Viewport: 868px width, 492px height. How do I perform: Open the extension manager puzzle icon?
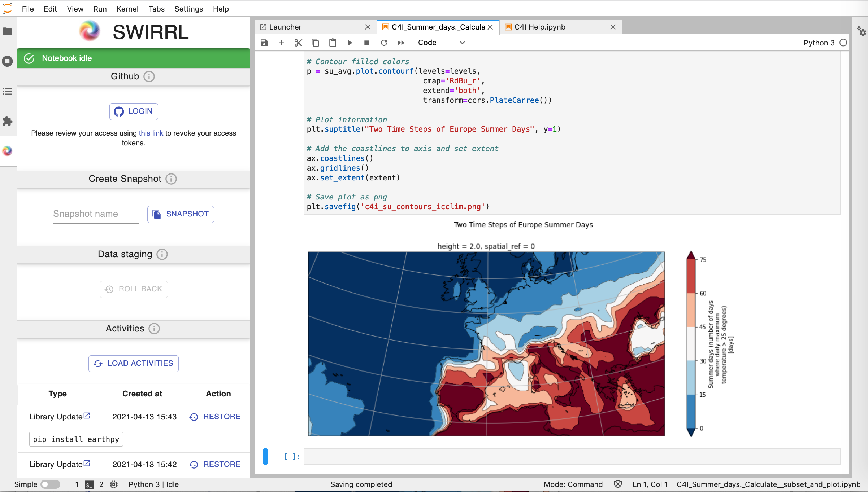[8, 121]
